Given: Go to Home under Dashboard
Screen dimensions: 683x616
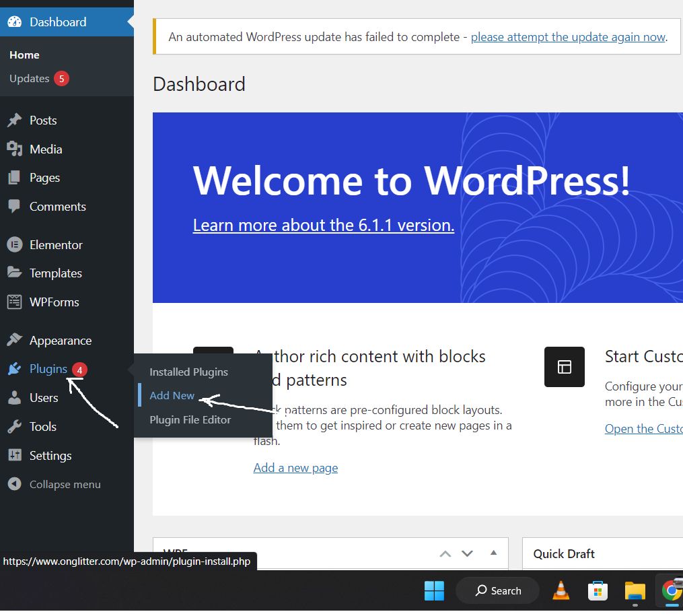Looking at the screenshot, I should point(24,55).
